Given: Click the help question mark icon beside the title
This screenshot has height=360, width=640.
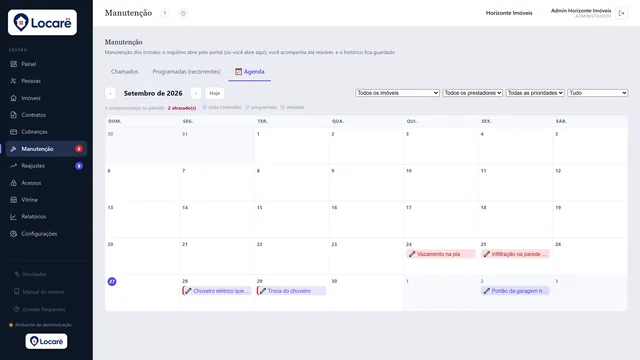Looking at the screenshot, I should click(x=165, y=13).
